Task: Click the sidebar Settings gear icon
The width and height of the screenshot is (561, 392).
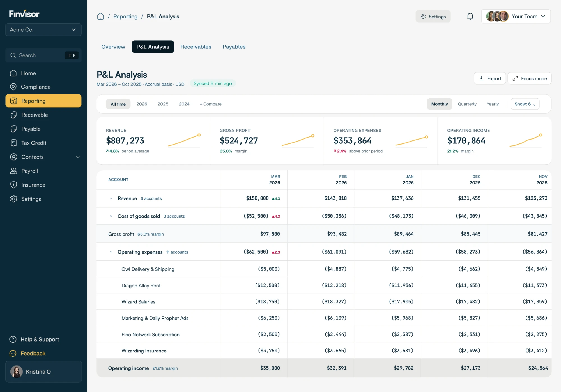Action: pos(13,199)
